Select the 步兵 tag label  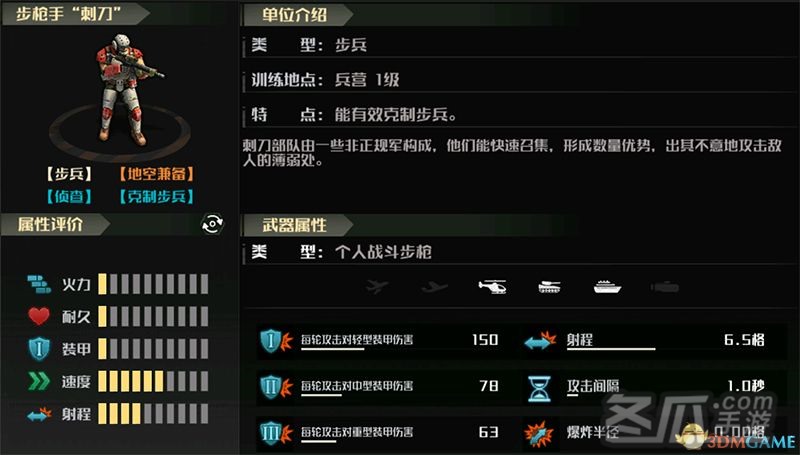click(69, 174)
